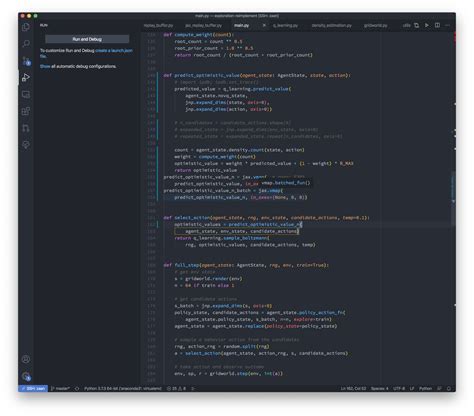Click the open changes icon in editor toolbar
The image size is (474, 416).
pos(417,25)
